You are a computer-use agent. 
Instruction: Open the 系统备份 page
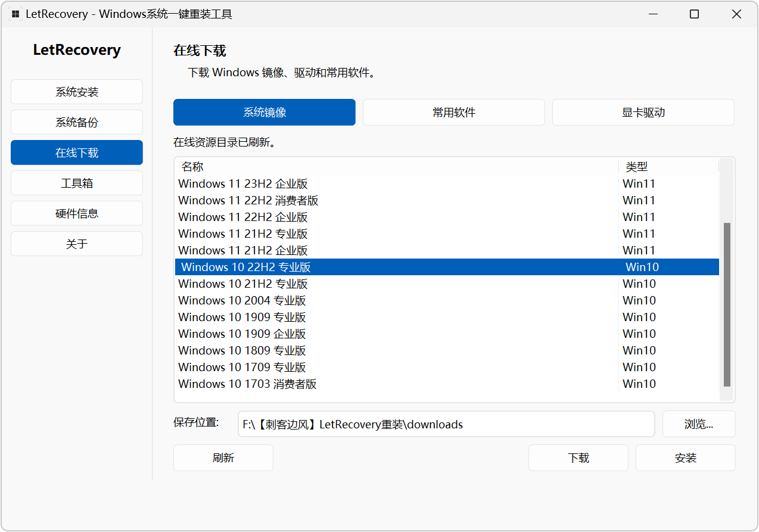coord(77,122)
